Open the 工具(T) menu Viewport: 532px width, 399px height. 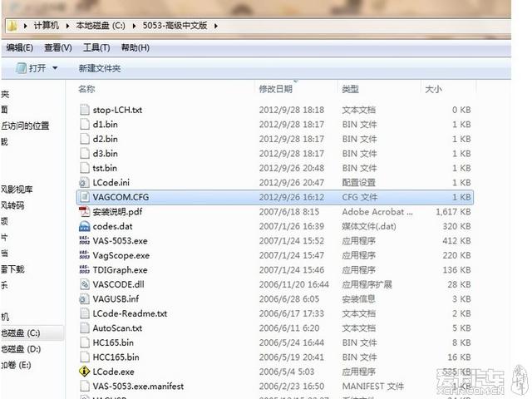96,47
